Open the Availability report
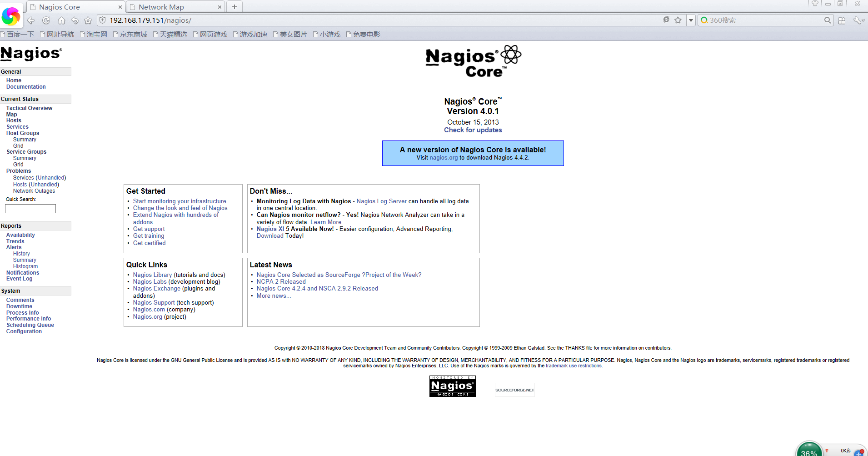This screenshot has height=456, width=868. [x=20, y=235]
